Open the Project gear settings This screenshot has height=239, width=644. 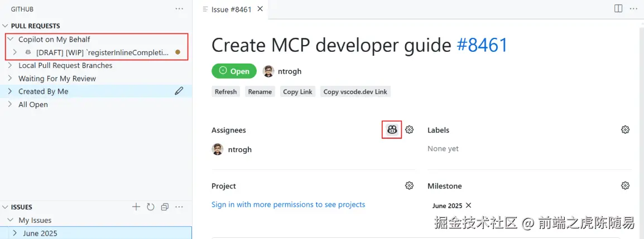click(x=409, y=186)
